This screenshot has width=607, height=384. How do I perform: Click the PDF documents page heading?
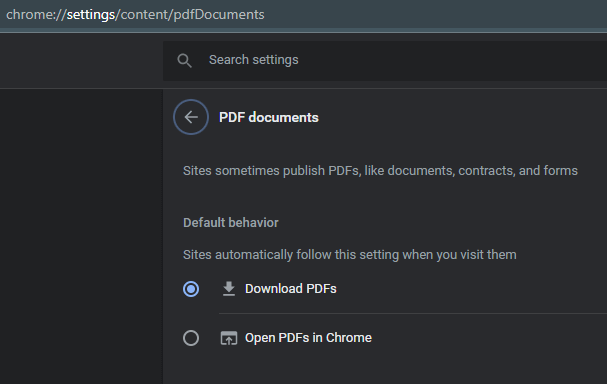[x=269, y=117]
